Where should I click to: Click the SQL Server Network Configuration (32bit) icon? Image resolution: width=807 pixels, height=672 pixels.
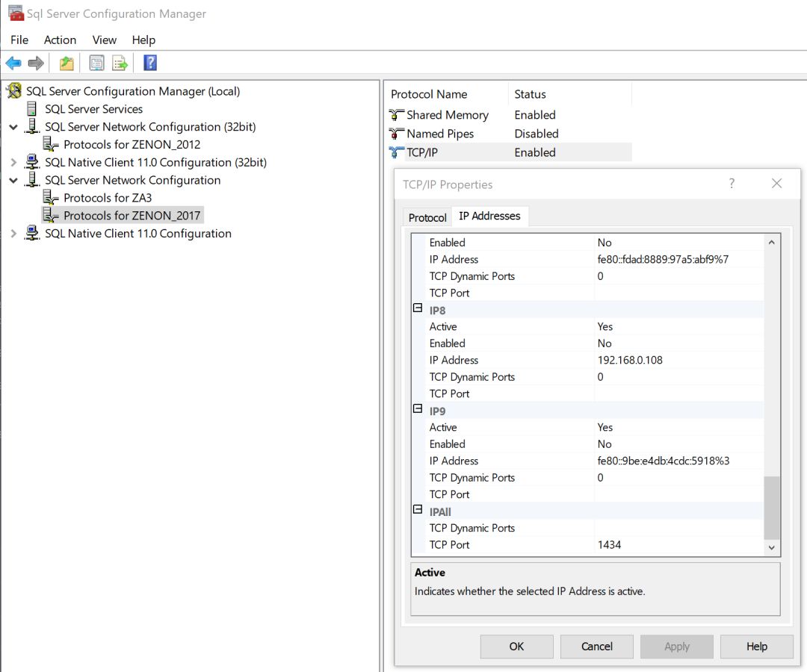click(x=32, y=126)
